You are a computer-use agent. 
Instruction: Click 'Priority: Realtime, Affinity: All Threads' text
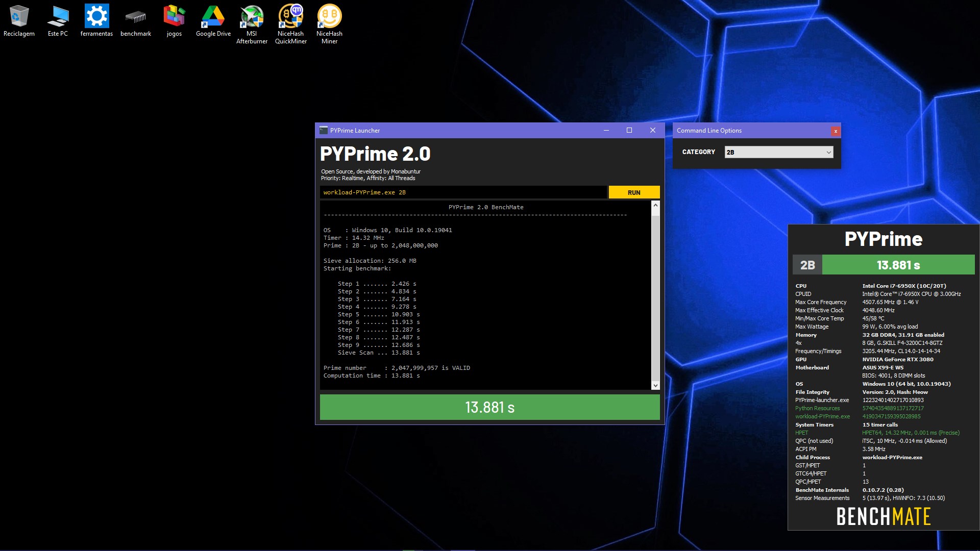[x=368, y=178]
